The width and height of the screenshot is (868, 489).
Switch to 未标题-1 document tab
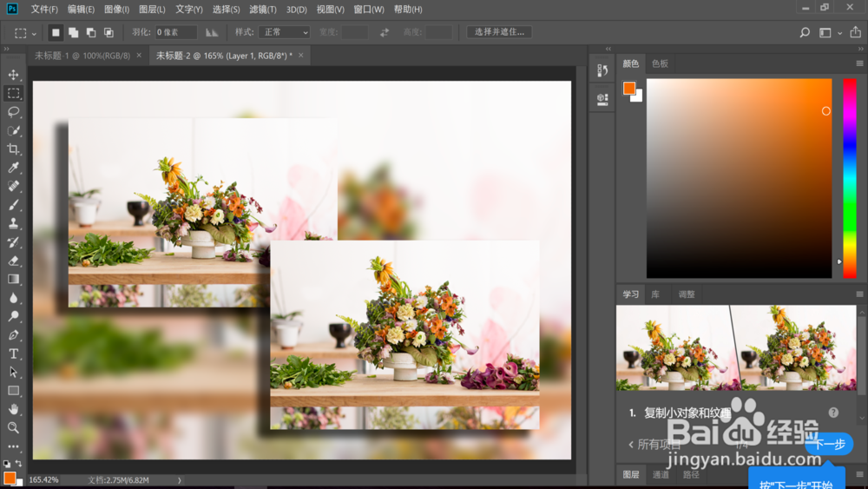82,56
